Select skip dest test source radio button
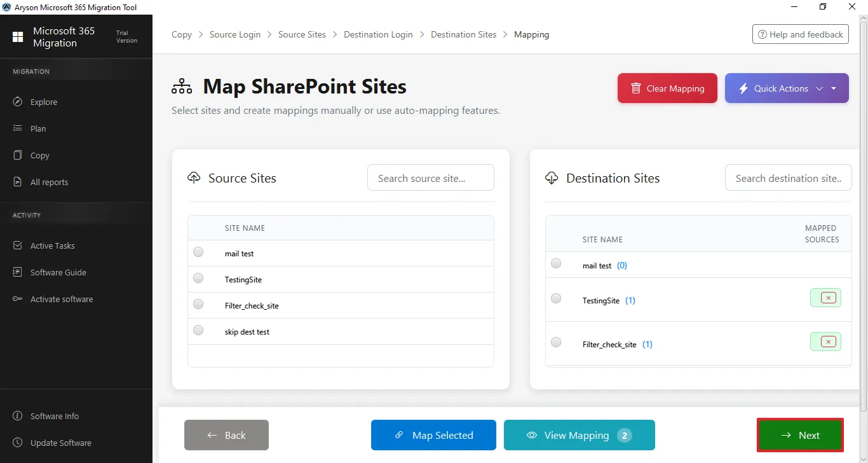 (x=198, y=330)
